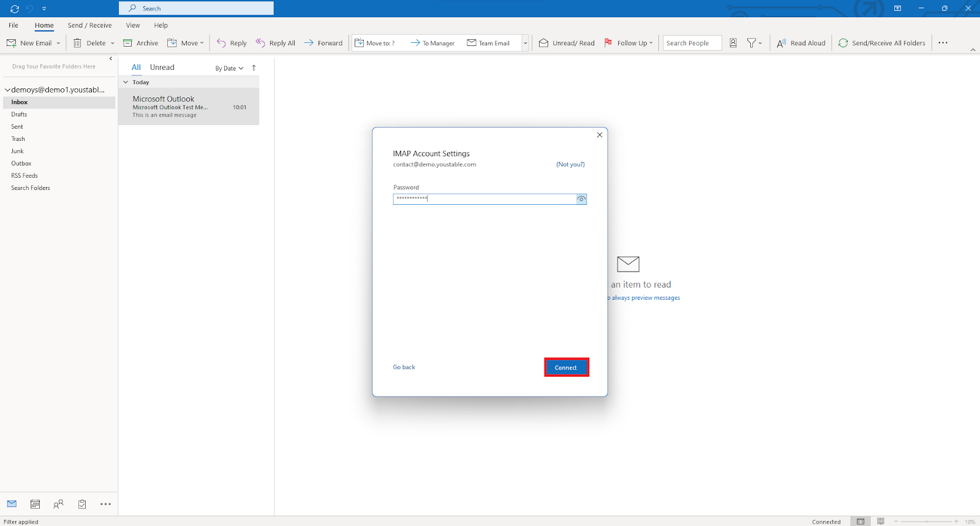
Task: Click the Undo icon in title bar
Action: (x=29, y=9)
